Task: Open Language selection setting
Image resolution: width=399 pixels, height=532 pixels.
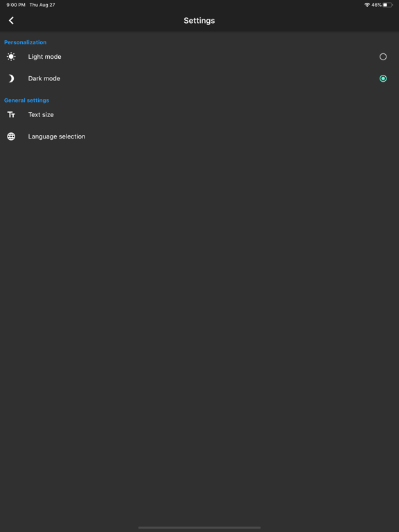Action: [x=199, y=136]
